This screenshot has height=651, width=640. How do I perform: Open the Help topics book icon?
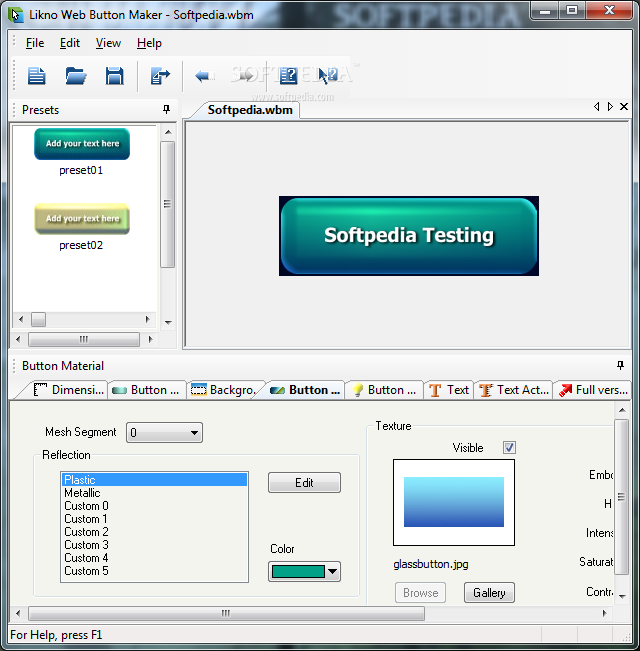[x=288, y=76]
